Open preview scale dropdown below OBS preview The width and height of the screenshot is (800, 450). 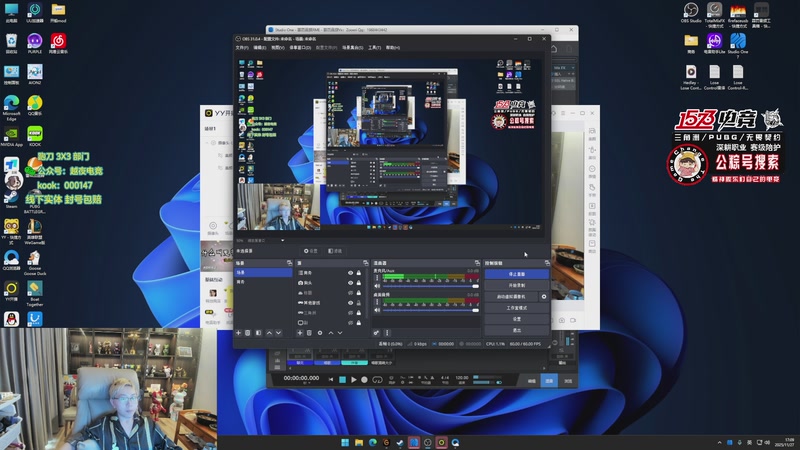tap(282, 240)
